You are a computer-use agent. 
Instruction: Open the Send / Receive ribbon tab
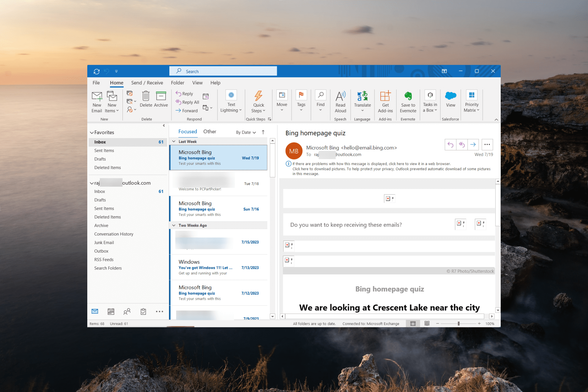147,83
